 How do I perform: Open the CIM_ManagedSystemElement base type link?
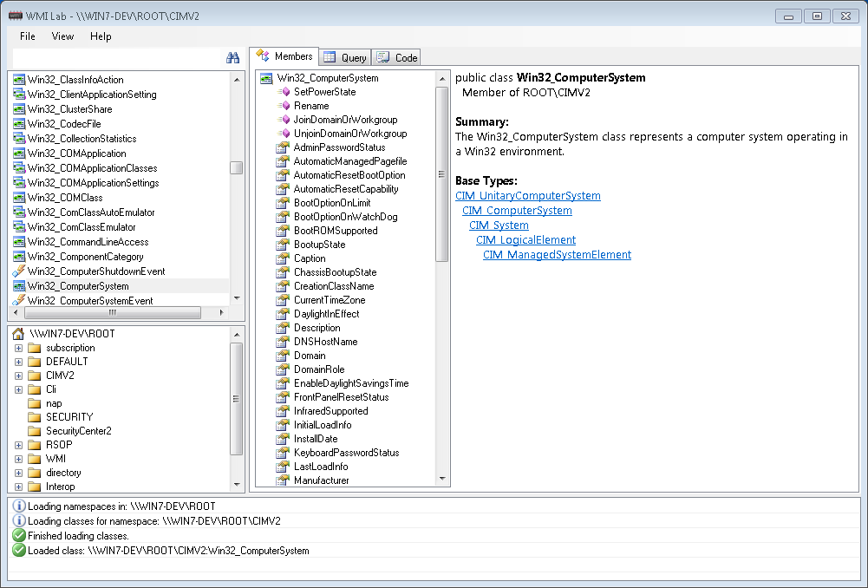pos(557,255)
